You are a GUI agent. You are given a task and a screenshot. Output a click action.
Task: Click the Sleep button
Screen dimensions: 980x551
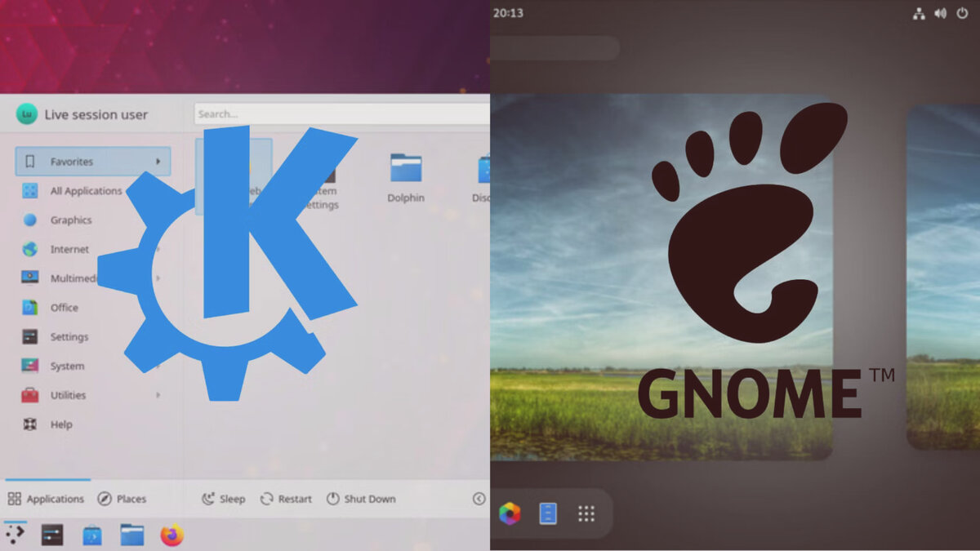(223, 499)
